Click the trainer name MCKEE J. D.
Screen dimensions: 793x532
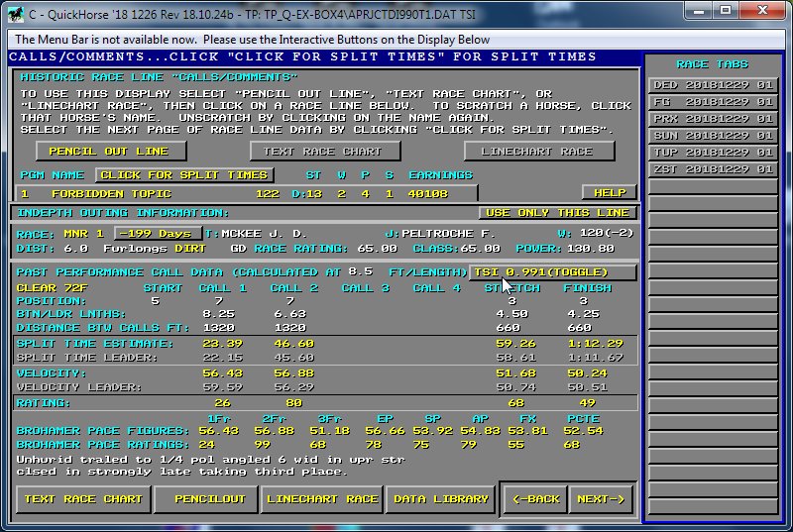[264, 234]
